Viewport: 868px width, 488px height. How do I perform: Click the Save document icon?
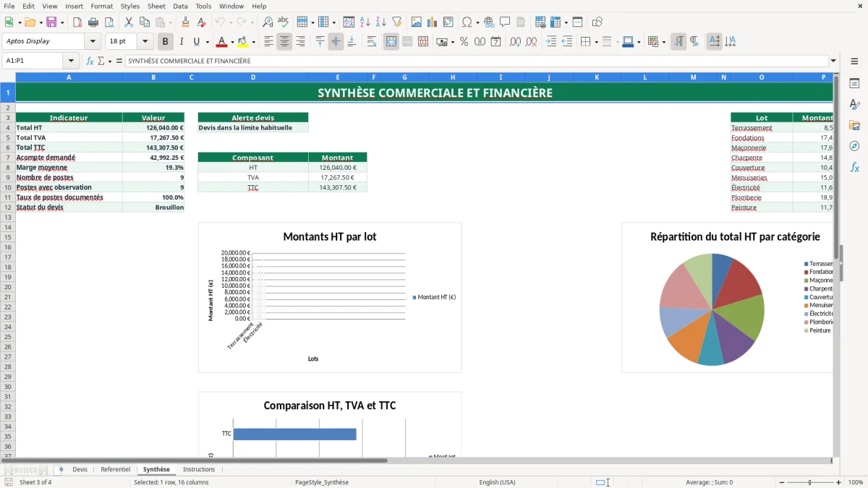51,22
